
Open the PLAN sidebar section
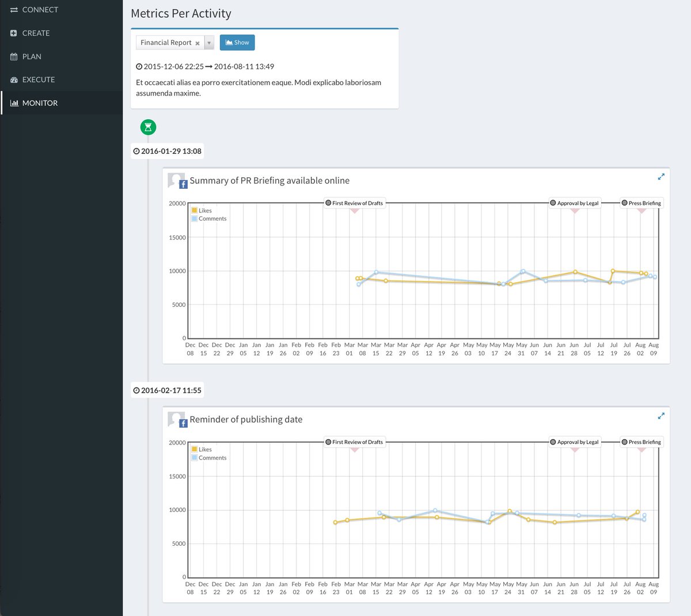[x=61, y=56]
